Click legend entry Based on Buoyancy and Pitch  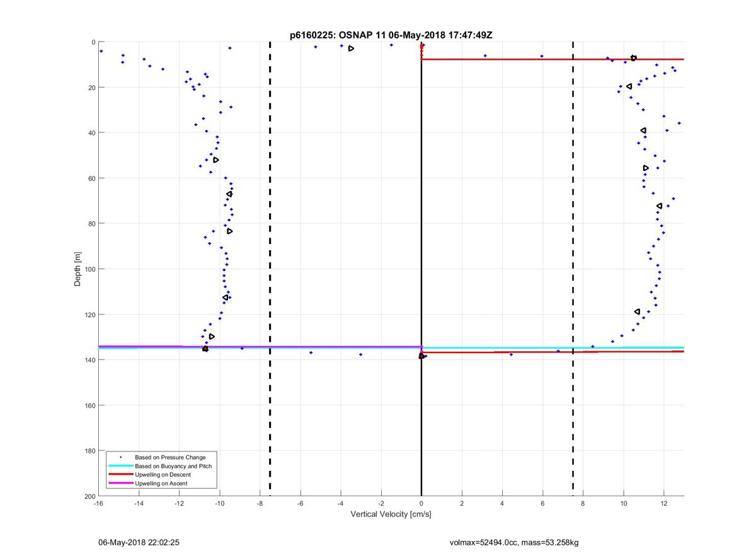pos(173,466)
